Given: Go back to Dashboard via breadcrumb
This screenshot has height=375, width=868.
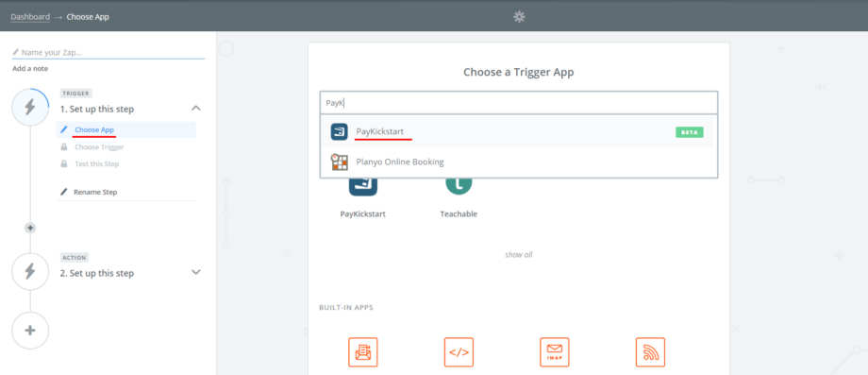Looking at the screenshot, I should pos(30,17).
